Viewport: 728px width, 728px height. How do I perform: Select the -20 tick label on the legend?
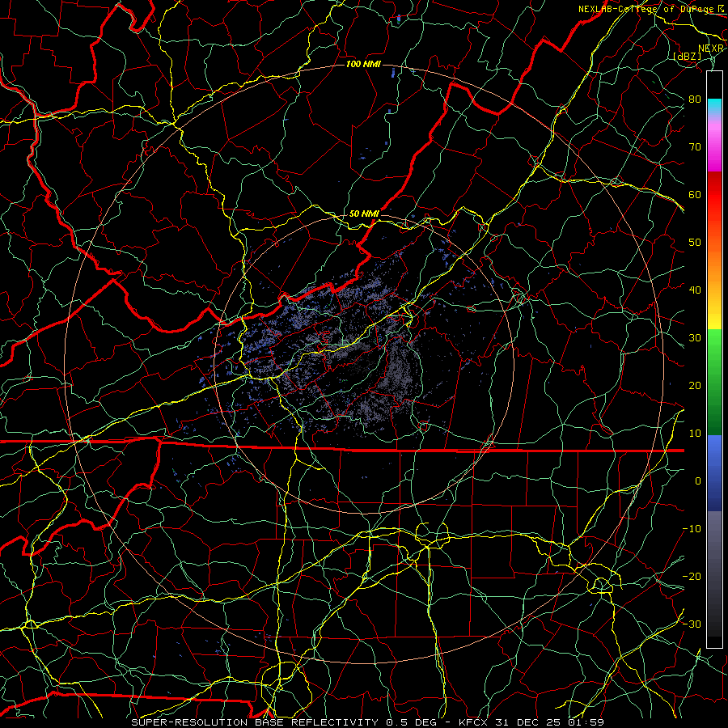click(692, 576)
